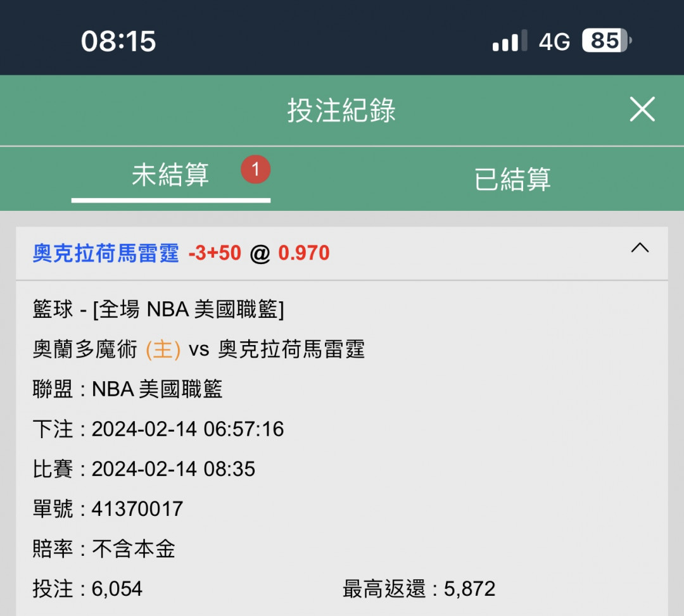Select the 奧克拉荷馬雷霆 team name in blue
This screenshot has width=684, height=616.
106,253
